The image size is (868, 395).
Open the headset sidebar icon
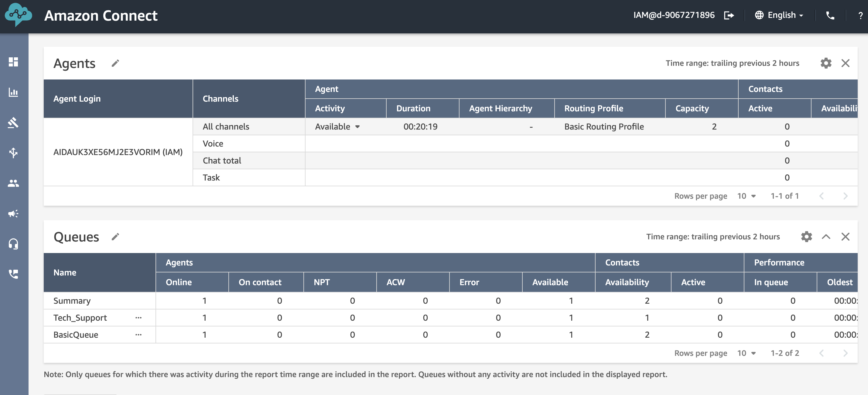pos(13,244)
